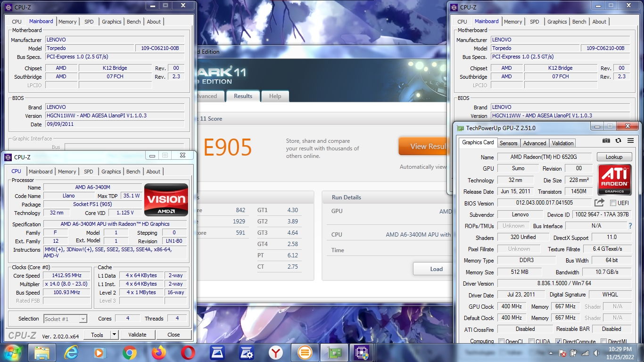Click the GT1 value 4.30 in 3DMark
This screenshot has height=362, width=644.
[292, 210]
